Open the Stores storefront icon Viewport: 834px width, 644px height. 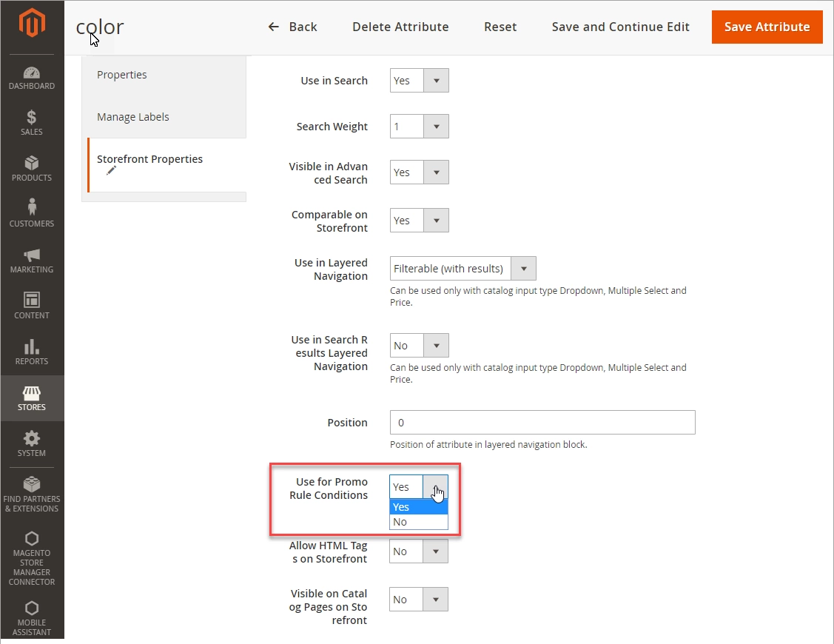click(x=31, y=393)
